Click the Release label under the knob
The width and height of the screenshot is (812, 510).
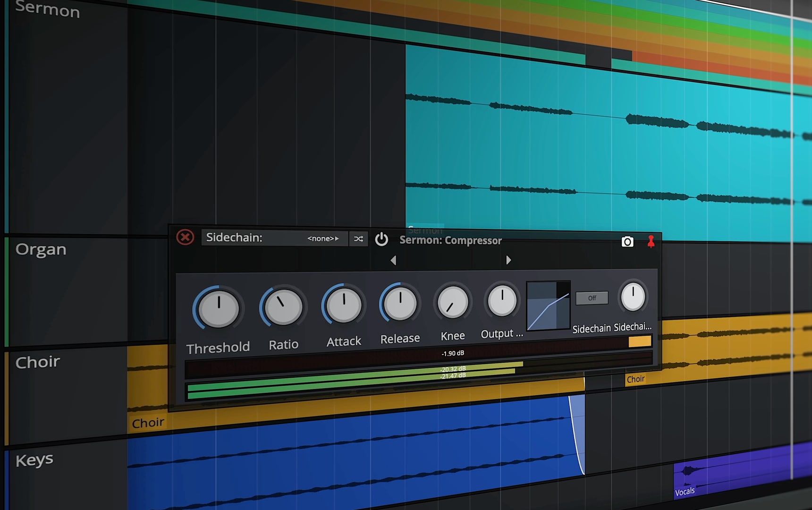pos(400,339)
